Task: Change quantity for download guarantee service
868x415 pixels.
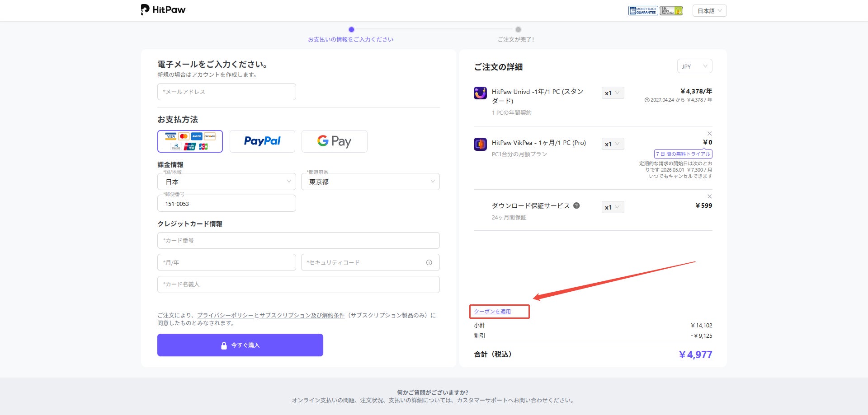Action: [613, 207]
